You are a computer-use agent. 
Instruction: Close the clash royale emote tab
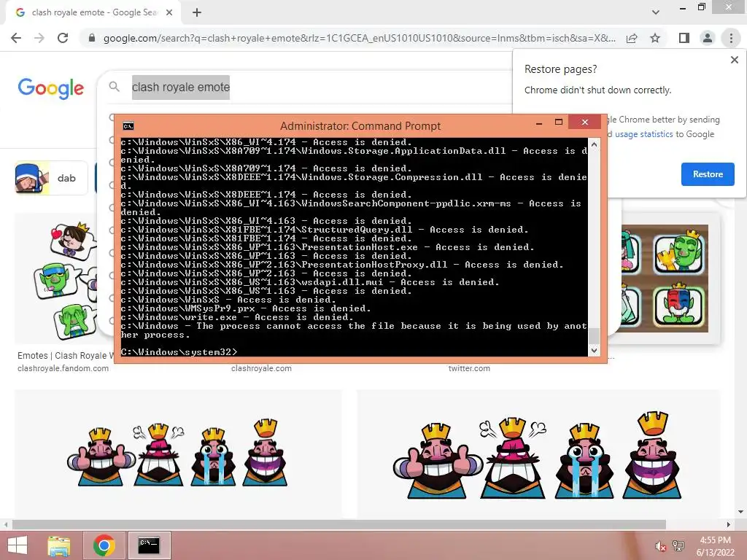169,12
